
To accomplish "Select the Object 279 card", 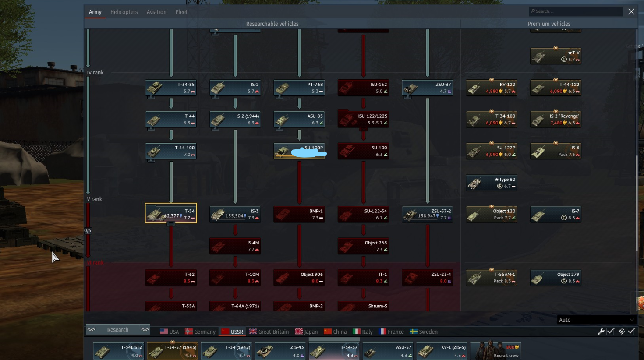I will [x=556, y=278].
